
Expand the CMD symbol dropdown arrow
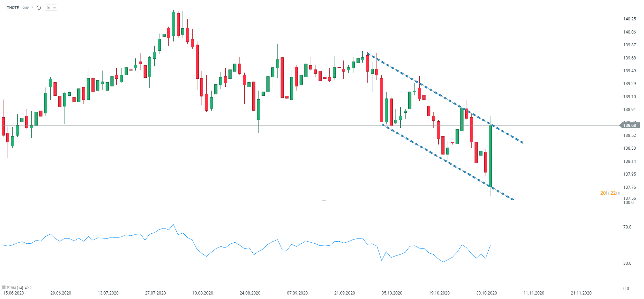pyautogui.click(x=32, y=7)
